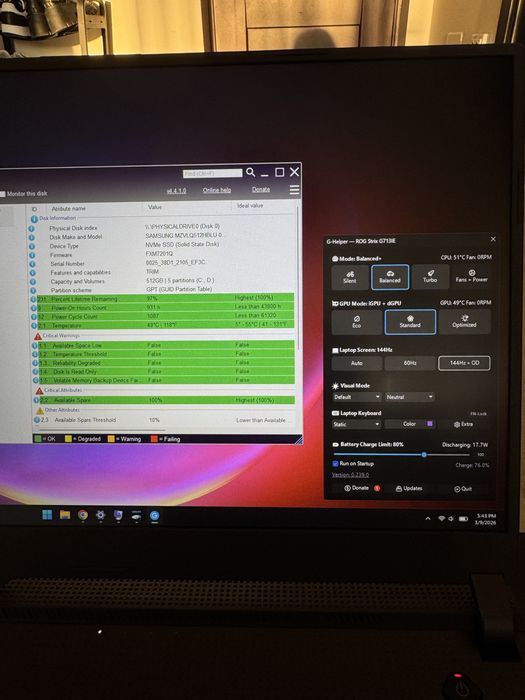
Task: Toggle the Monitor this disk checkbox
Action: tap(3, 194)
